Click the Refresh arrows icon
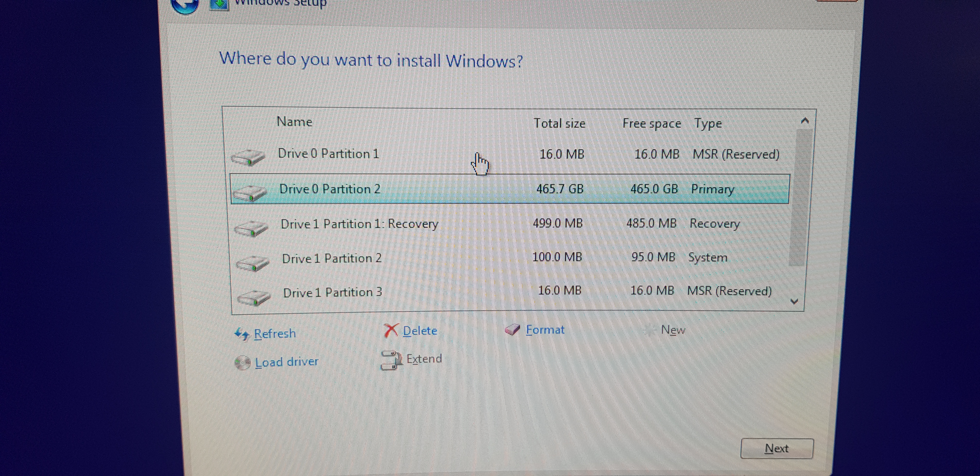 242,334
